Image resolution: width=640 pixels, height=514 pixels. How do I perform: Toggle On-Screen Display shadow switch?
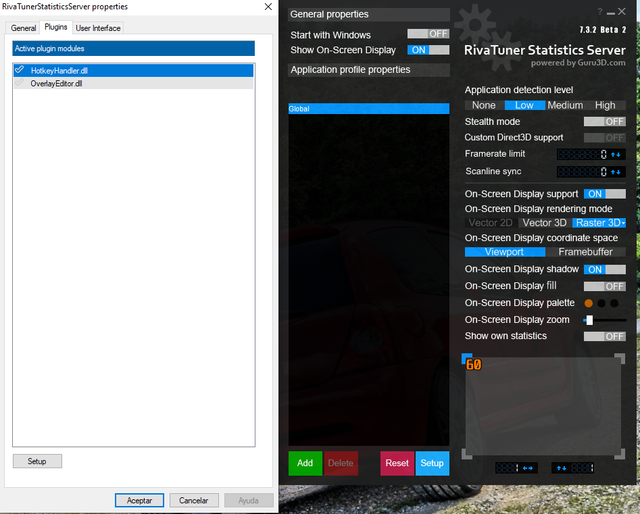(x=604, y=269)
